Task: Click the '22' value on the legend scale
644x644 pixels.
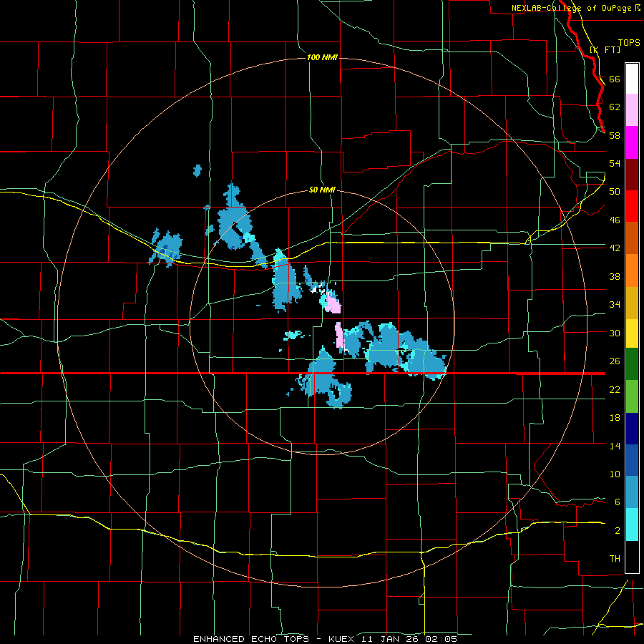Action: pyautogui.click(x=615, y=389)
